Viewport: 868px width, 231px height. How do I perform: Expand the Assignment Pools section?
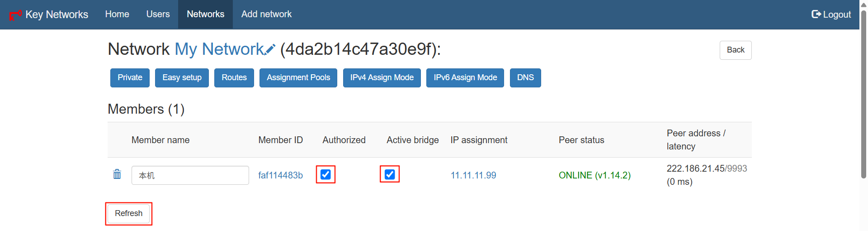pos(298,77)
